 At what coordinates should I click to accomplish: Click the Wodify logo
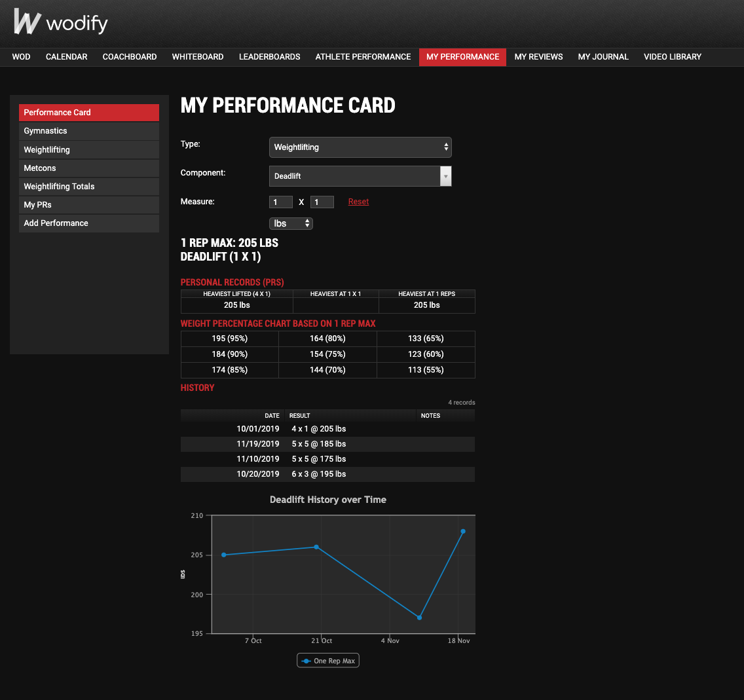point(61,22)
